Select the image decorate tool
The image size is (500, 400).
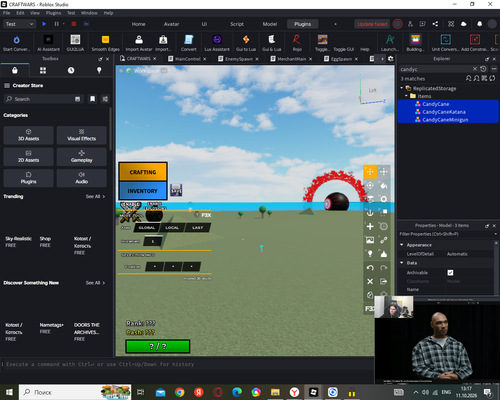(x=370, y=240)
